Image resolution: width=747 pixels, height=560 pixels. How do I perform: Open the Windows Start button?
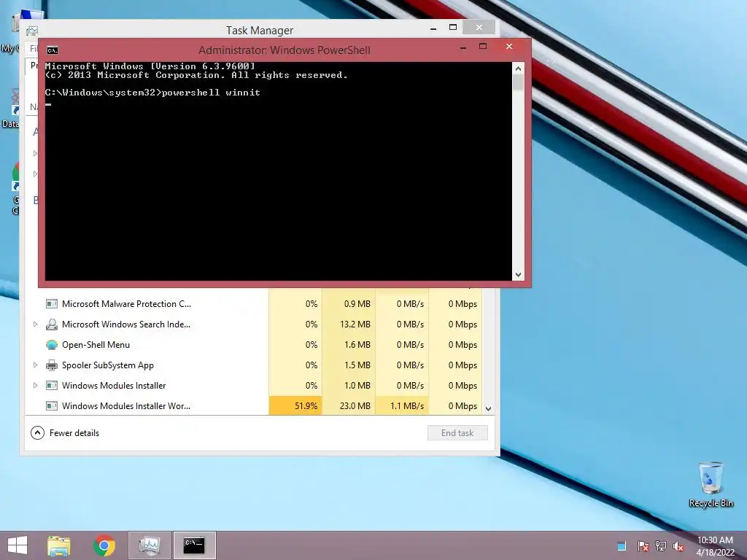[x=18, y=545]
